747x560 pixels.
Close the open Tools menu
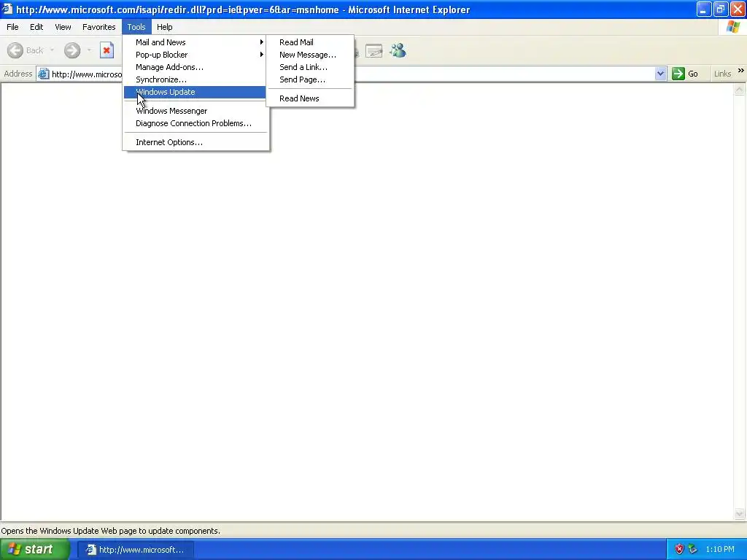[136, 27]
